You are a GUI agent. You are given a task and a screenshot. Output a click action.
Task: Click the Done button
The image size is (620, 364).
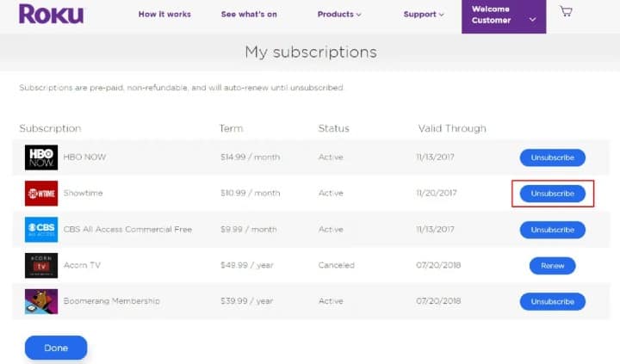click(56, 348)
